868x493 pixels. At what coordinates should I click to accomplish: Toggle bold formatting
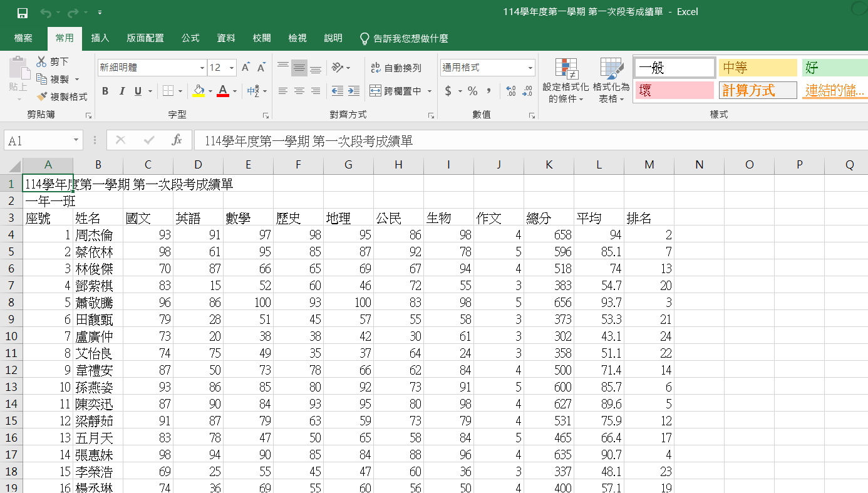coord(105,91)
